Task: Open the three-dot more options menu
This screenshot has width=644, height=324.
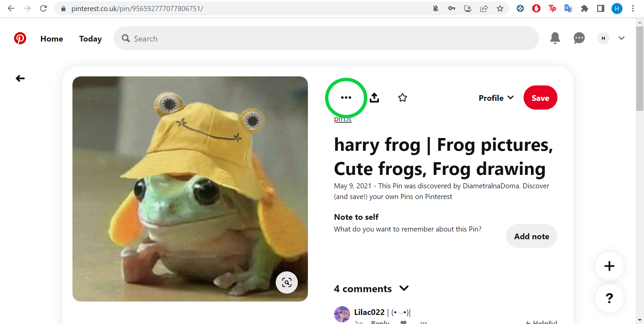Action: [346, 98]
